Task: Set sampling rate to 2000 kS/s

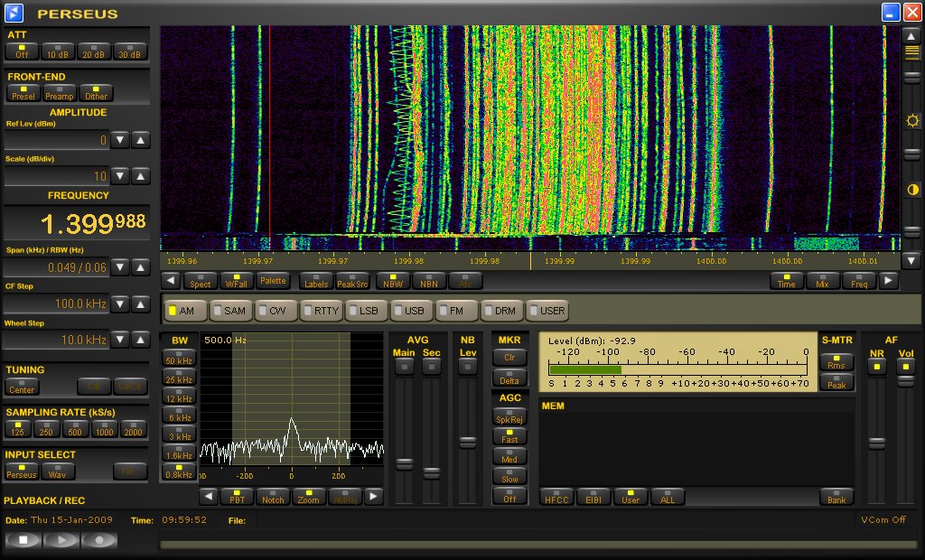Action: point(134,429)
